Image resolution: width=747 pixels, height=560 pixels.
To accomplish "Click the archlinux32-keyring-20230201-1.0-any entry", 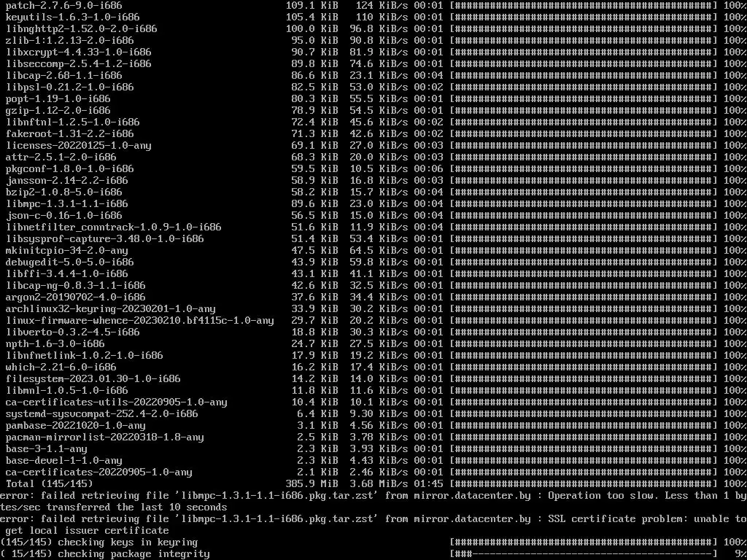I will [x=111, y=309].
